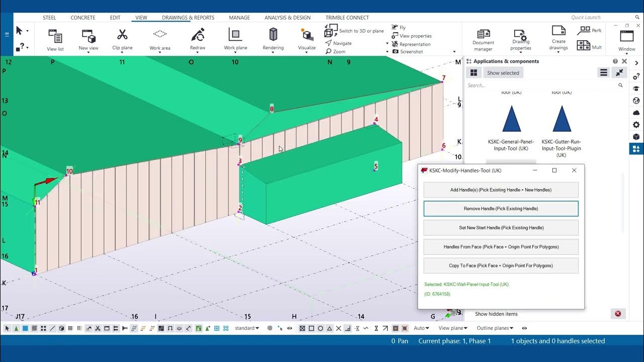Open the Outline planes dropdown
Viewport: 644px width, 362px height.
(495, 328)
